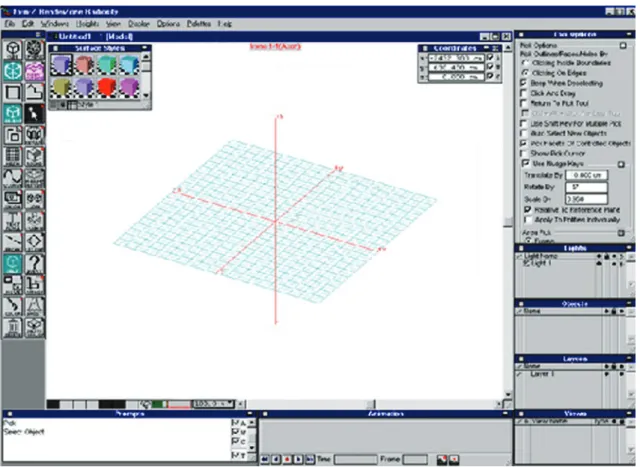The image size is (640, 467).
Task: Toggle Beep When Deselecting checkbox
Action: coord(524,83)
